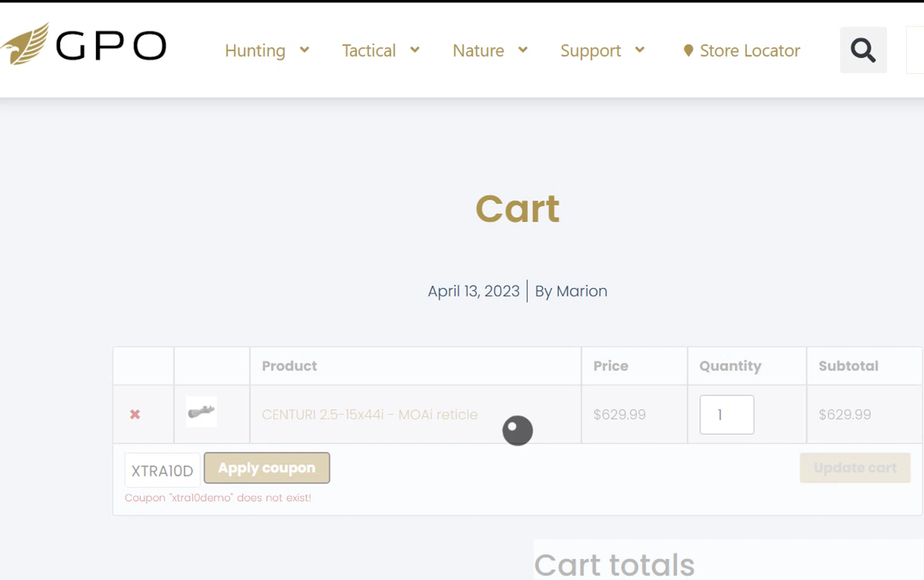Click the Price column header
Screen dimensions: 924x580
click(x=610, y=366)
